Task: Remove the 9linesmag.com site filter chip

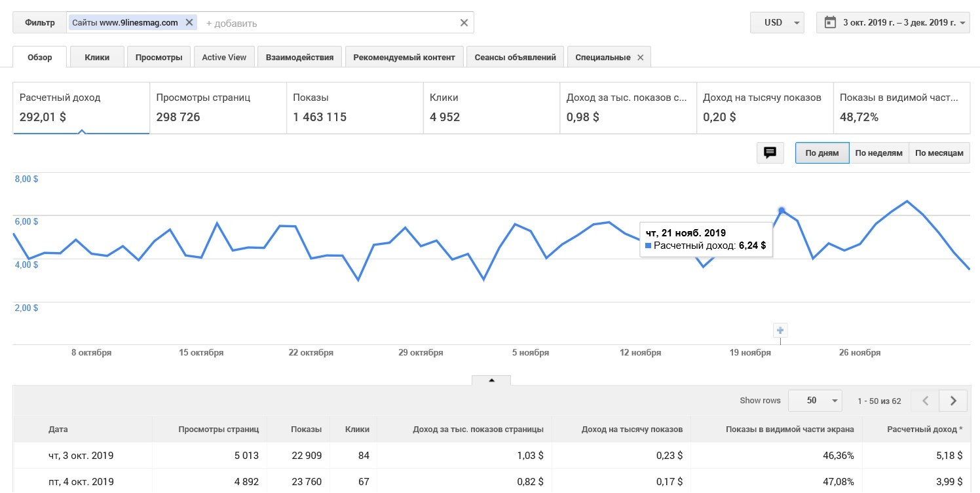Action: [x=189, y=22]
